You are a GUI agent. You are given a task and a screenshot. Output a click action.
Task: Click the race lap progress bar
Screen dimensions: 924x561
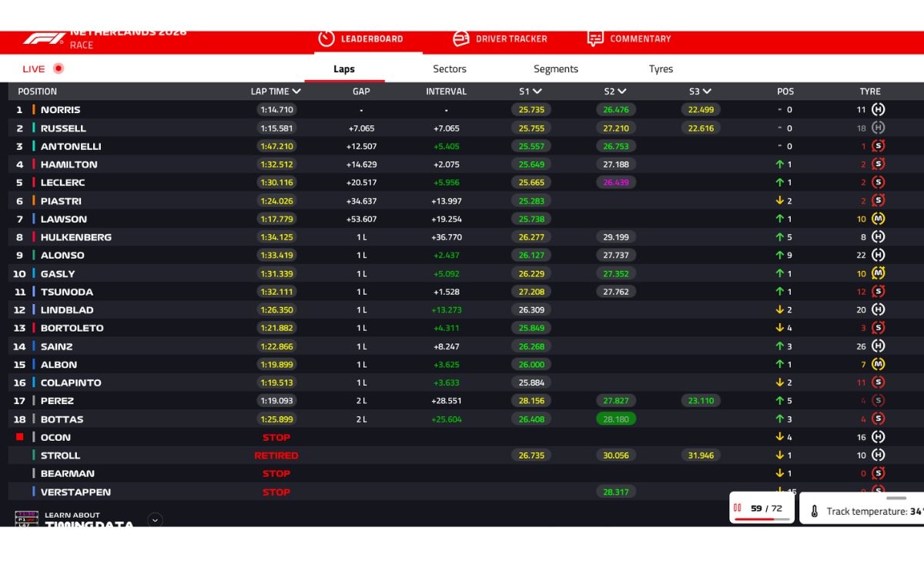(x=762, y=519)
